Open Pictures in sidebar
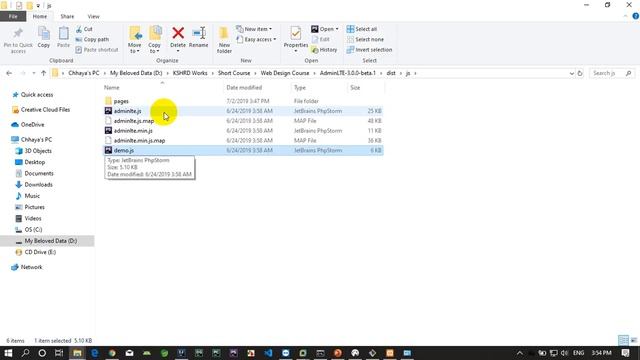The width and height of the screenshot is (640, 360). point(34,207)
